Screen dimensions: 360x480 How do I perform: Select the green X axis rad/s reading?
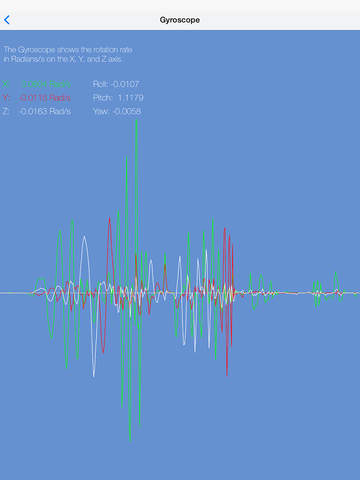pyautogui.click(x=46, y=84)
